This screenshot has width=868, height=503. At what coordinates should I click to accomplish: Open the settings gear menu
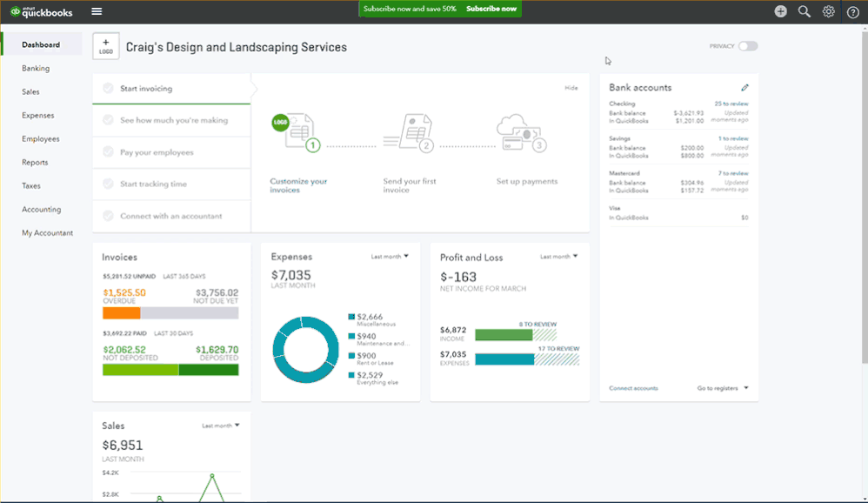click(828, 11)
